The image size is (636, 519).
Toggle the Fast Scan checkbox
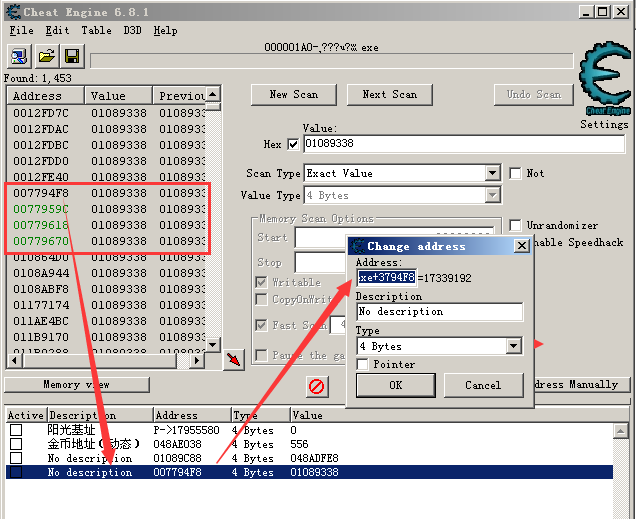[262, 325]
